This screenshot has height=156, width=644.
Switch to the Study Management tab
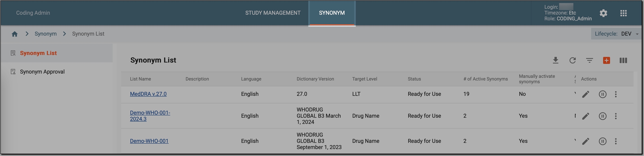(x=273, y=13)
